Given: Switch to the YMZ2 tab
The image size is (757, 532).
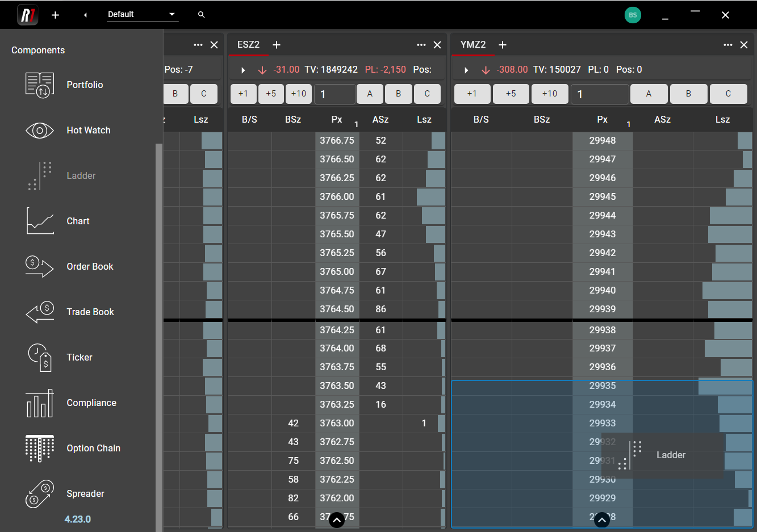Looking at the screenshot, I should pyautogui.click(x=472, y=45).
